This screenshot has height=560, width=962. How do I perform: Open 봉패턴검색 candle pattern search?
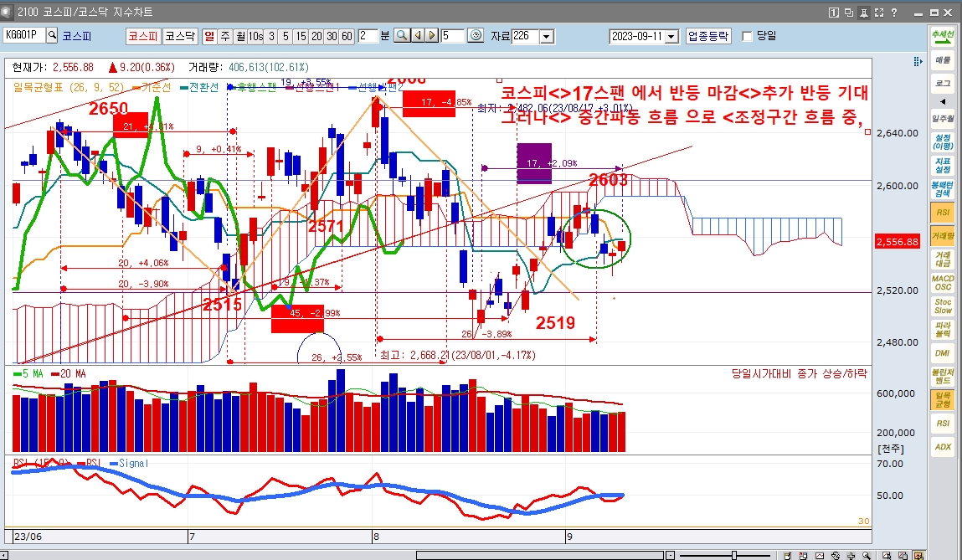pyautogui.click(x=943, y=189)
